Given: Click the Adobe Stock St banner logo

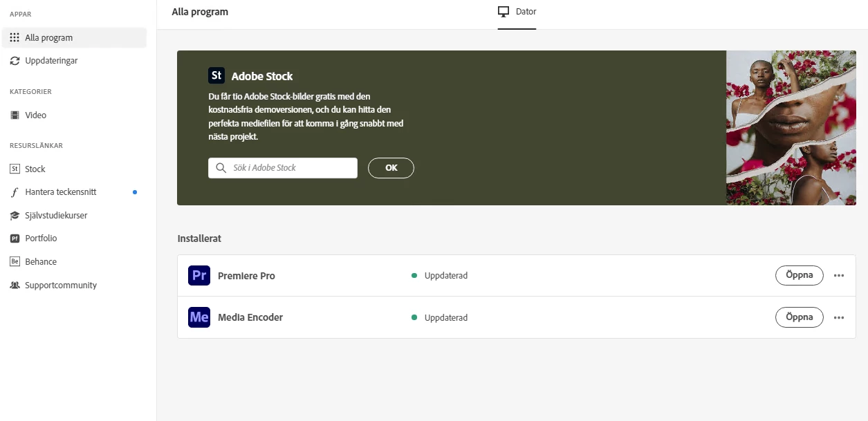Looking at the screenshot, I should pos(216,75).
